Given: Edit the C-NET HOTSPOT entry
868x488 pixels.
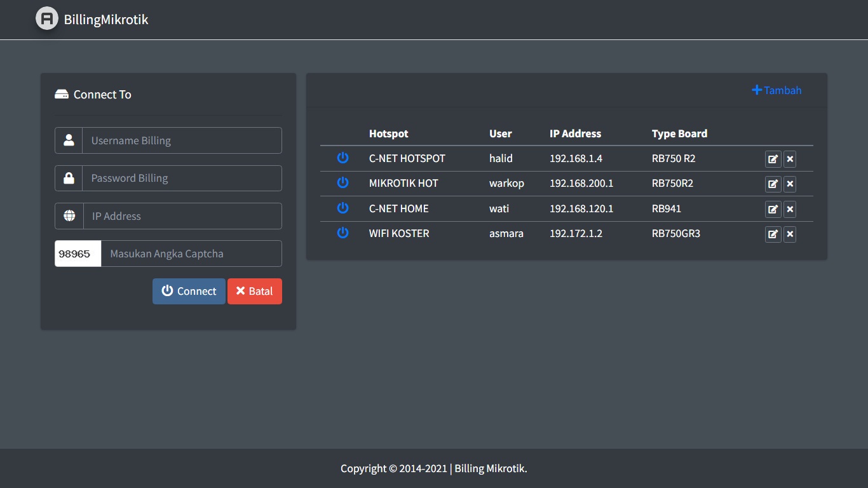Looking at the screenshot, I should [773, 159].
